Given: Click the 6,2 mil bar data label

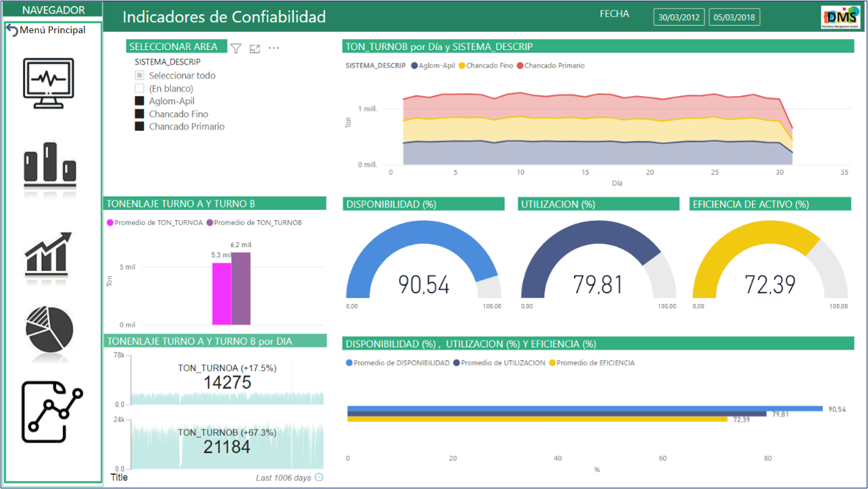Looking at the screenshot, I should [x=241, y=244].
